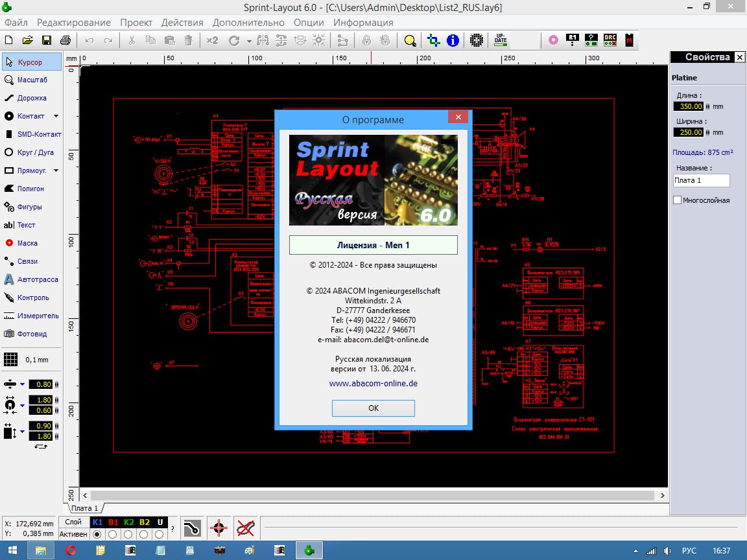Screen dimensions: 747x560
Task: Activate layer B1 radio button
Action: click(x=113, y=534)
